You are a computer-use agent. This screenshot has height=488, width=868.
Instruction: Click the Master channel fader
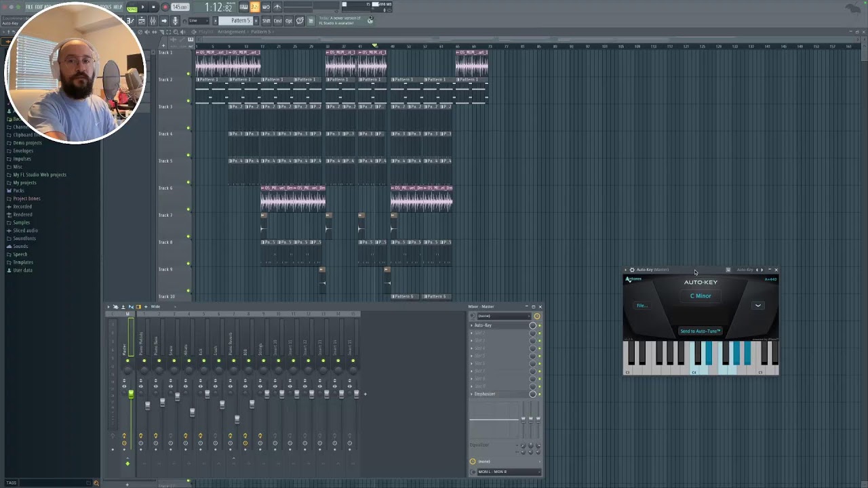click(x=131, y=394)
